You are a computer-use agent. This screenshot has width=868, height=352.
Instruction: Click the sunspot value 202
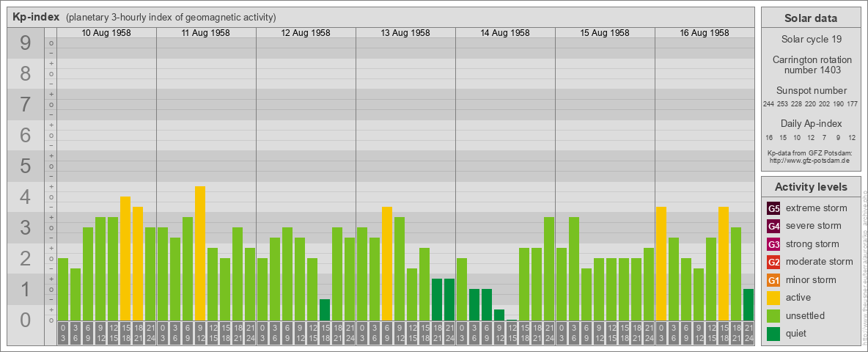point(824,104)
